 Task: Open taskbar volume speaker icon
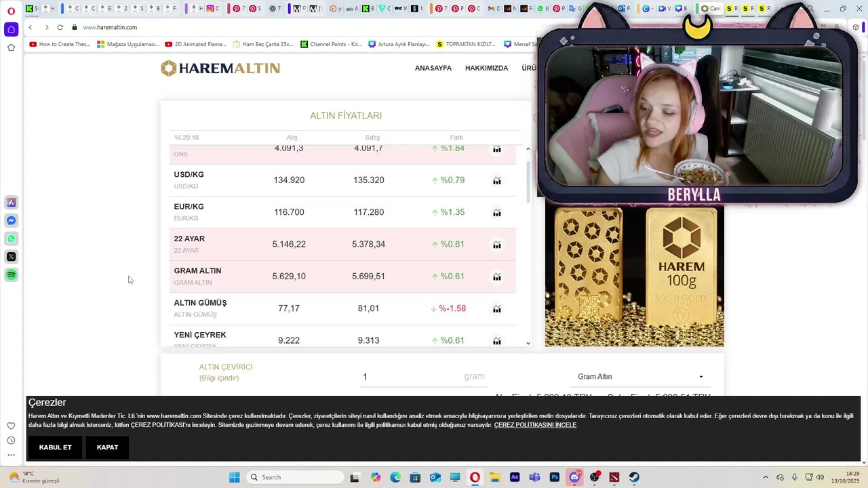click(x=820, y=477)
